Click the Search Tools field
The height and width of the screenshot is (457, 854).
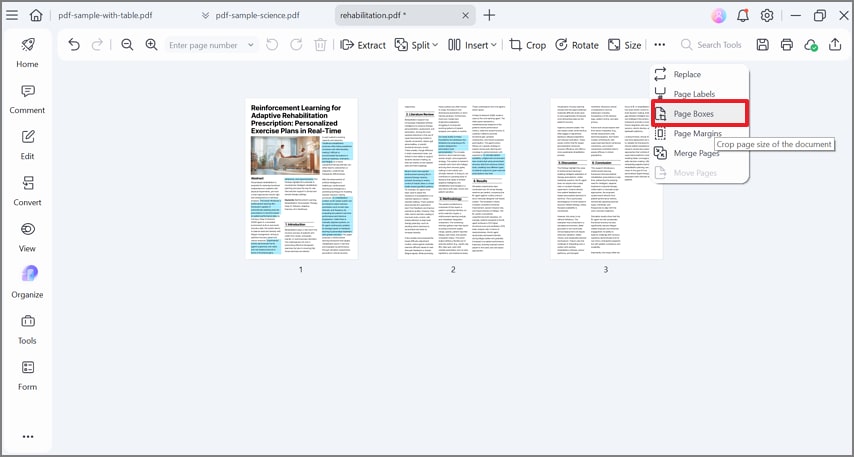(x=711, y=45)
